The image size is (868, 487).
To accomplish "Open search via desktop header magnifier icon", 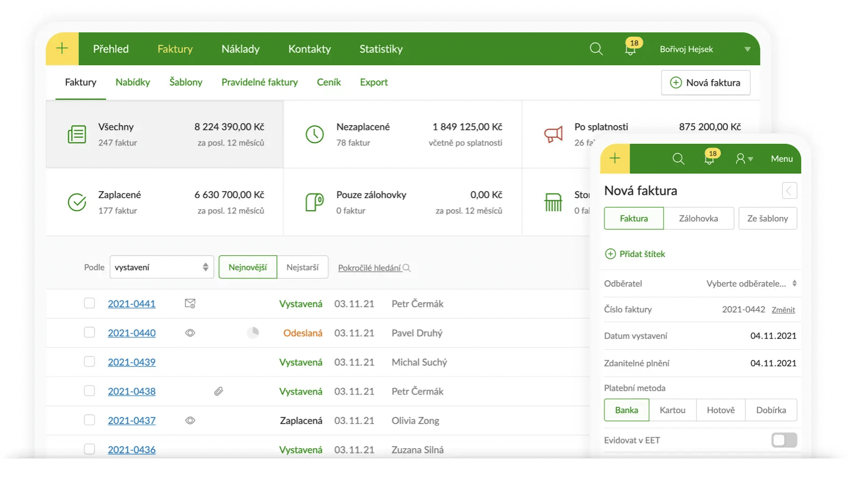I will point(596,49).
